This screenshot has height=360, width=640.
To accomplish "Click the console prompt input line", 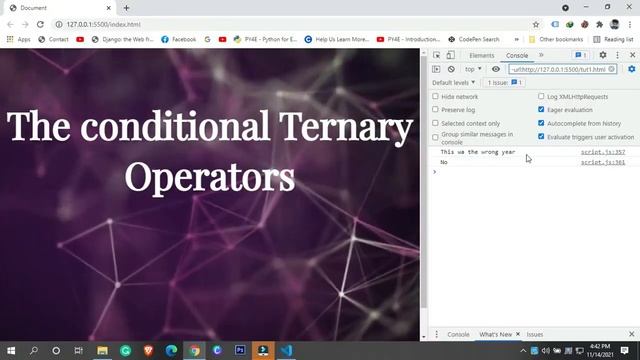I will pyautogui.click(x=535, y=172).
